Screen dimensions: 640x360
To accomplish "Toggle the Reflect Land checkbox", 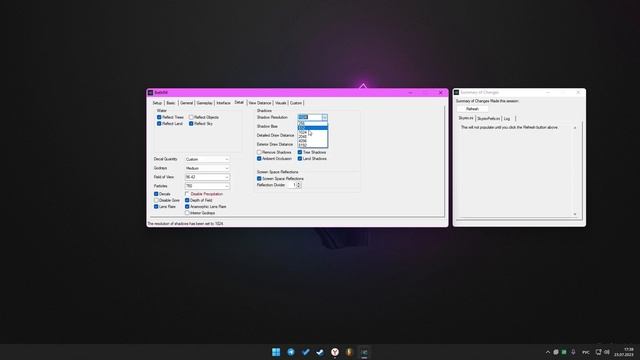I will [x=159, y=123].
